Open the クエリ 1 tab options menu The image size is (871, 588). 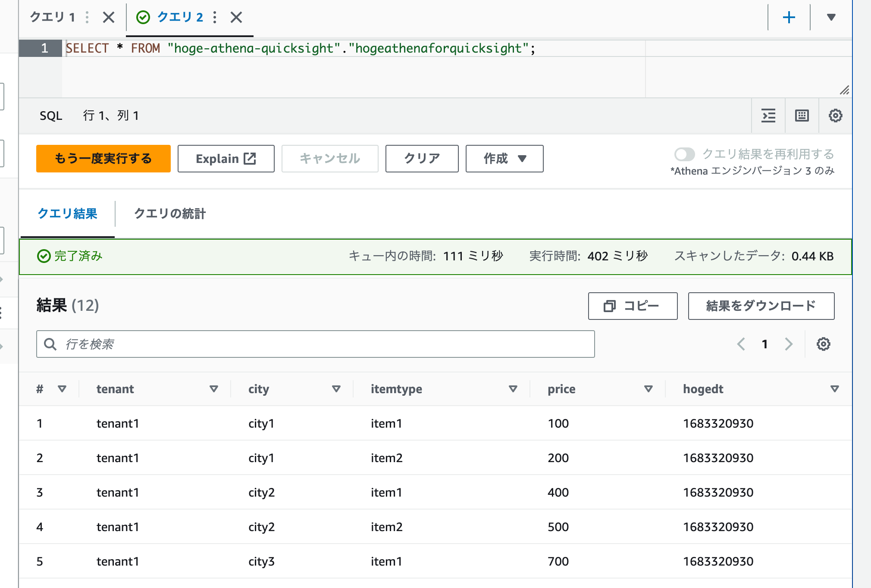[88, 17]
